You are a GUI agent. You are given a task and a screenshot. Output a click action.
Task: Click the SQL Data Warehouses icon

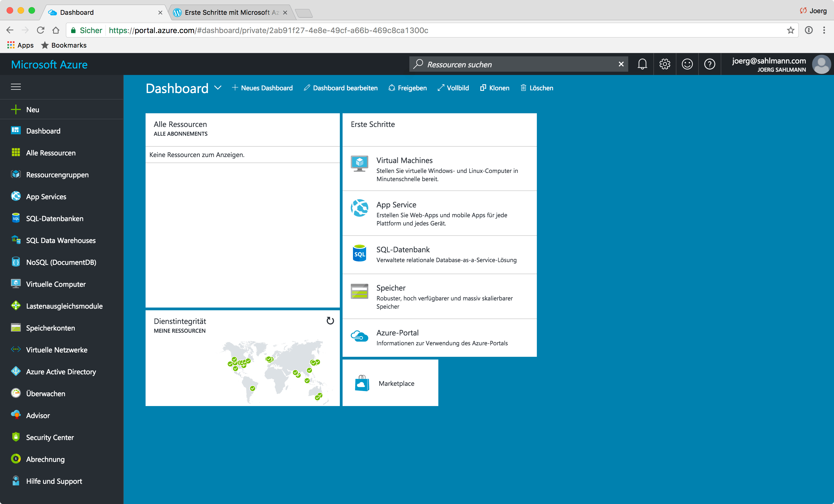16,240
